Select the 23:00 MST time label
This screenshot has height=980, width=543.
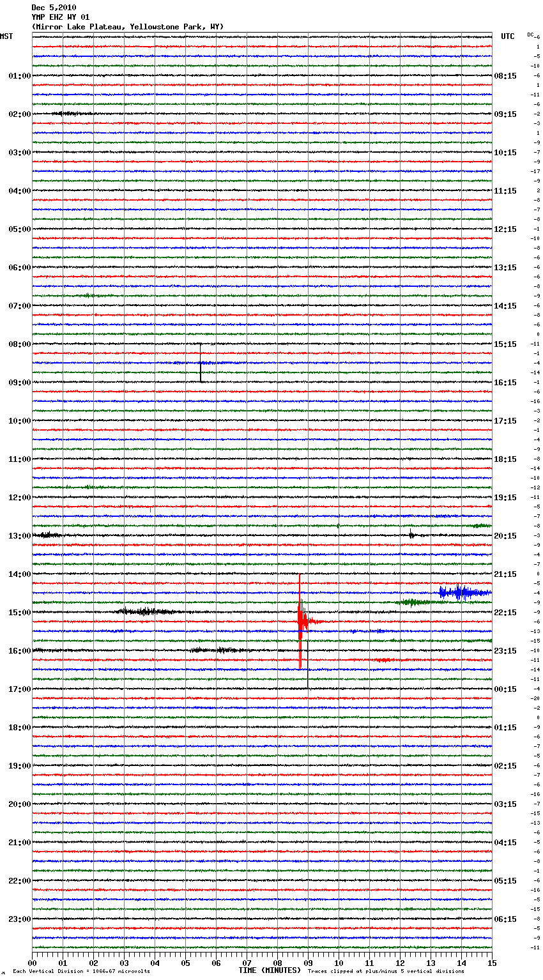coord(20,919)
